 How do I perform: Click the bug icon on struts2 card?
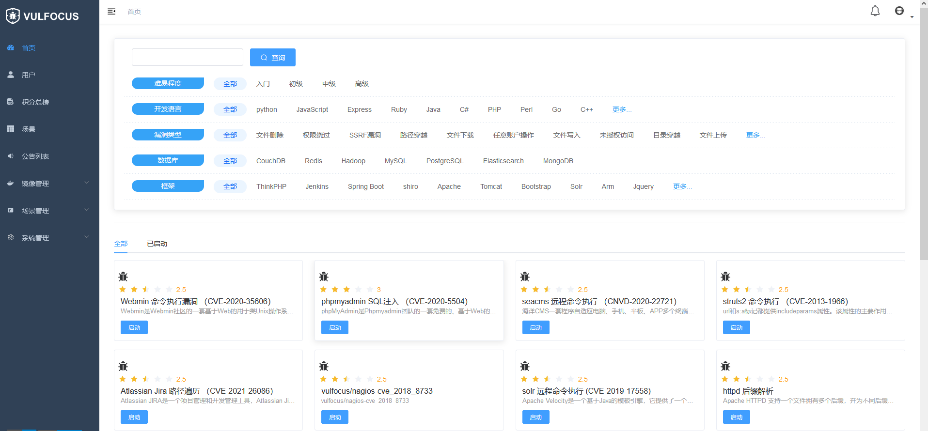725,276
